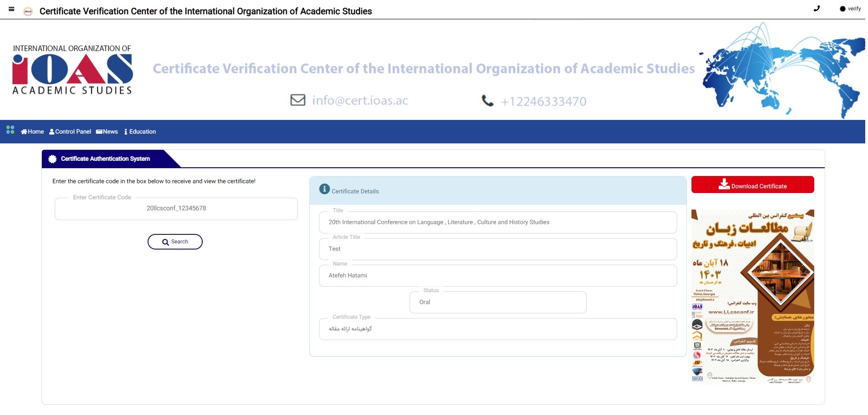
Task: Click the download arrow icon on red button
Action: 724,184
